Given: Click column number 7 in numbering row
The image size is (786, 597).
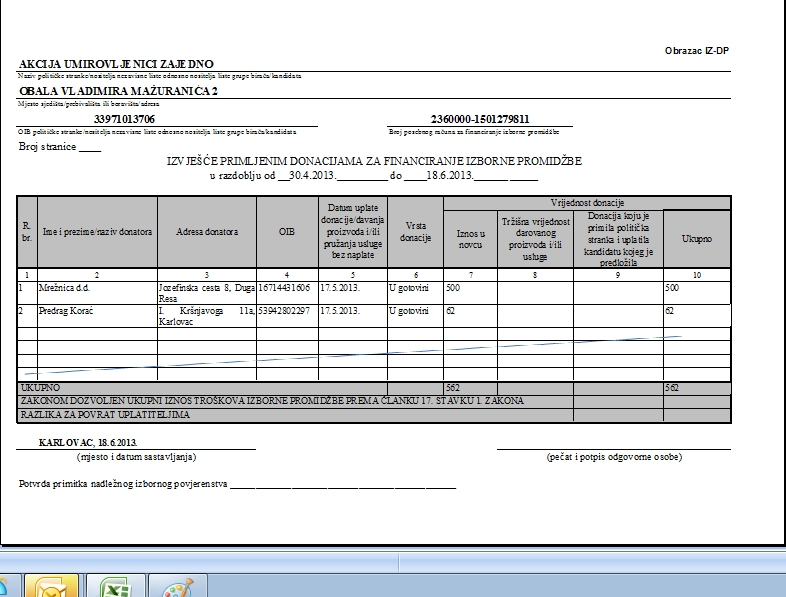Looking at the screenshot, I should (x=470, y=275).
